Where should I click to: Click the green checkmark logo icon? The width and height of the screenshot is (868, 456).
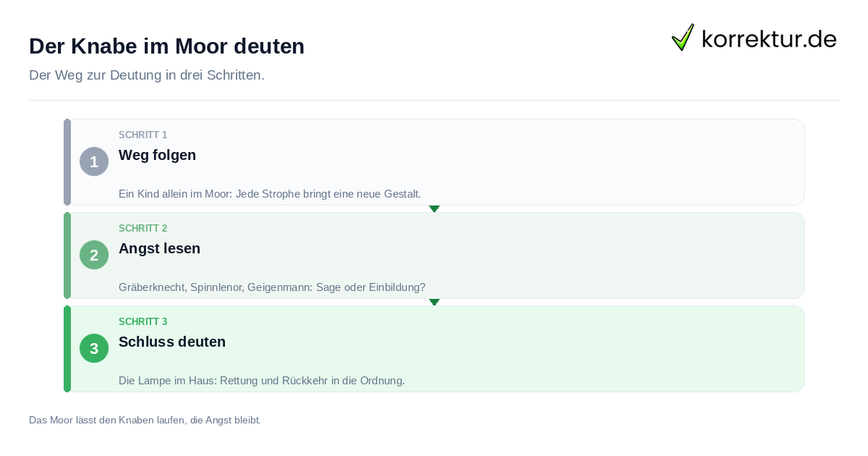683,37
